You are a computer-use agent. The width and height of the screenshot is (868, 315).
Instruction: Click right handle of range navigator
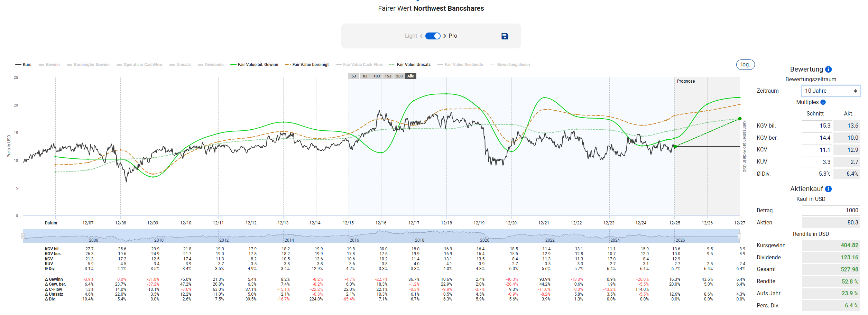[x=739, y=236]
